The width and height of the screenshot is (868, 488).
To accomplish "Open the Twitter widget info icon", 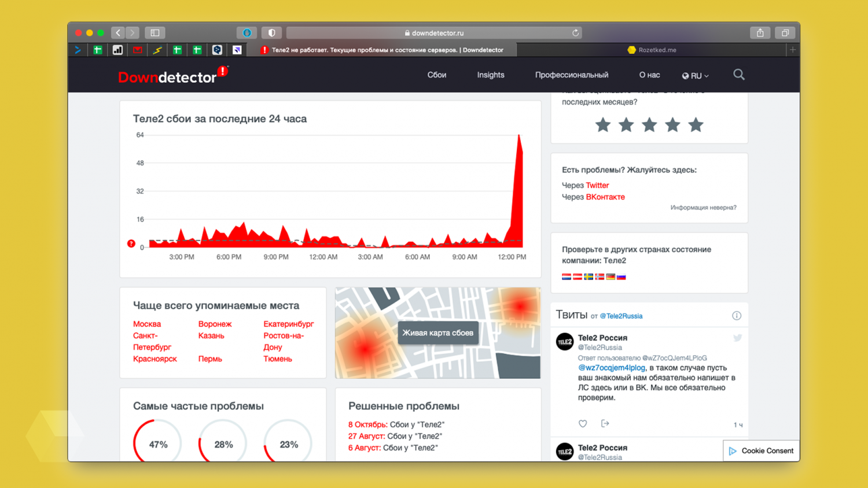I will pos(737,316).
